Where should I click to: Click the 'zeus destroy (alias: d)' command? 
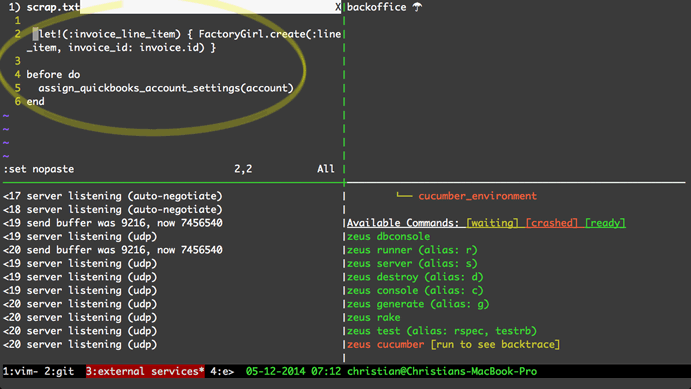415,277
